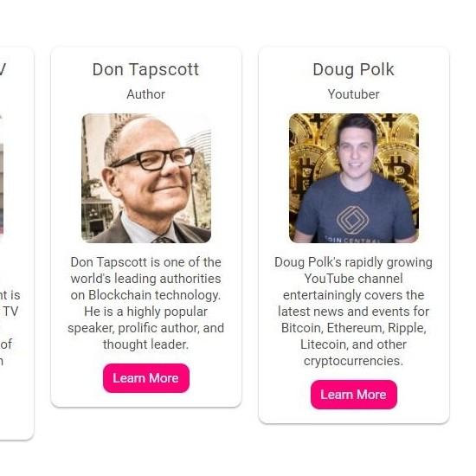Click the Don Tapscott name heading

146,69
